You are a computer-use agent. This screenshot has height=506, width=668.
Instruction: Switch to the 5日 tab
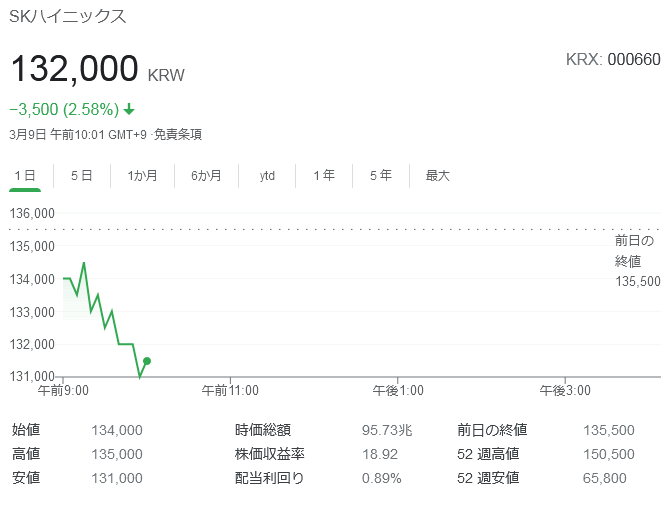(81, 176)
